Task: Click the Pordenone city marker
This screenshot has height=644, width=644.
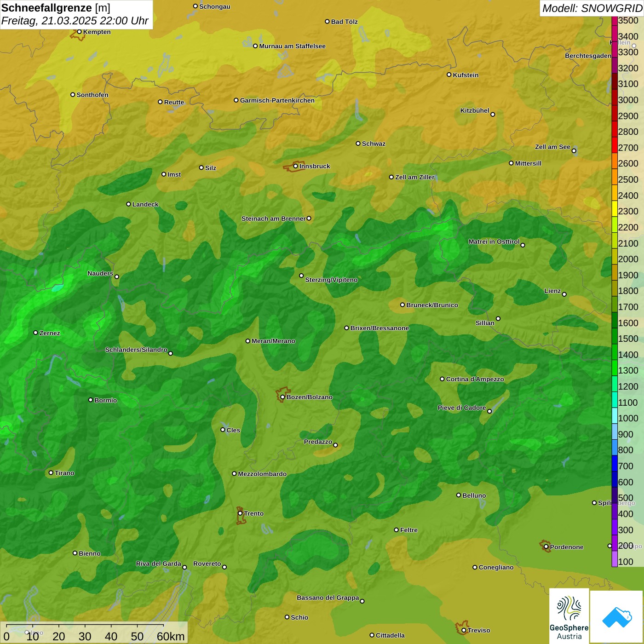Action: point(546,547)
